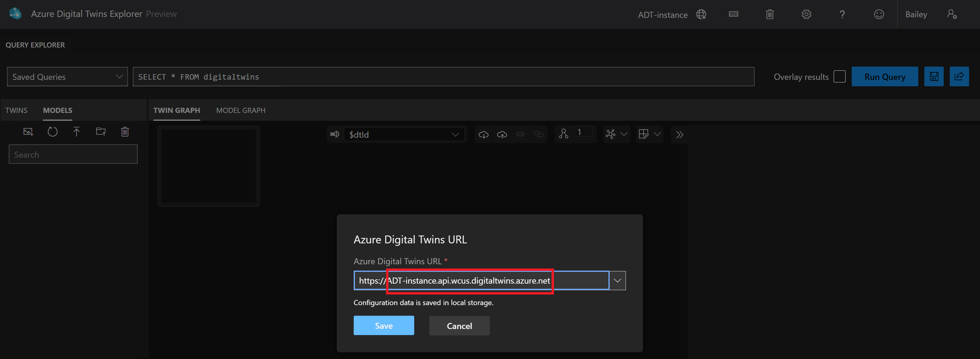Open the Saved Queries dropdown
The height and width of the screenshot is (359, 980).
point(67,77)
